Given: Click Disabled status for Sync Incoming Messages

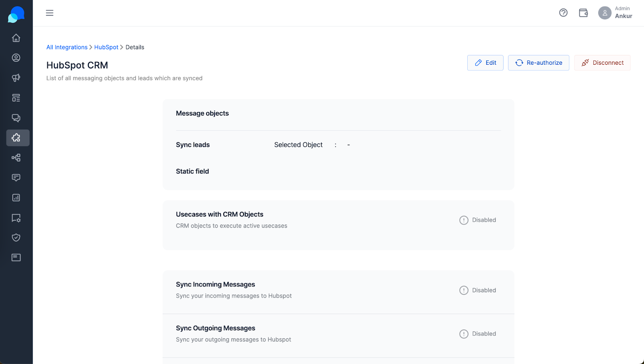Looking at the screenshot, I should (x=478, y=290).
